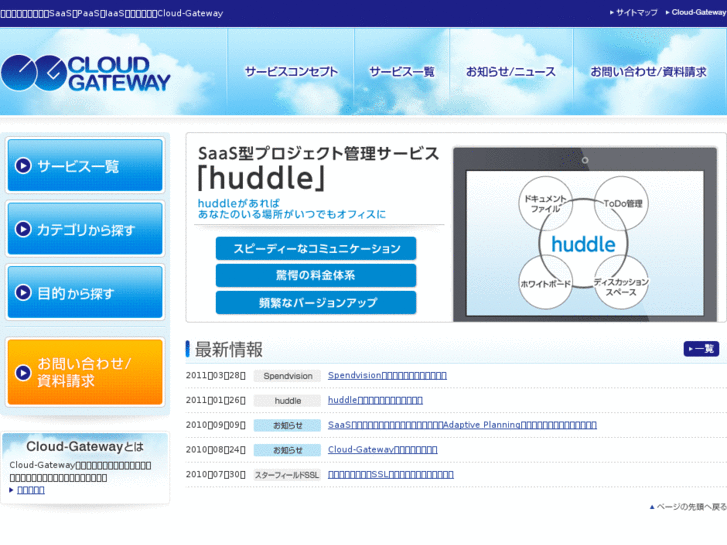Viewport: 727px width, 545px height.
Task: Open お問い合わせ/資料請求 in header navigation
Action: pyautogui.click(x=648, y=71)
